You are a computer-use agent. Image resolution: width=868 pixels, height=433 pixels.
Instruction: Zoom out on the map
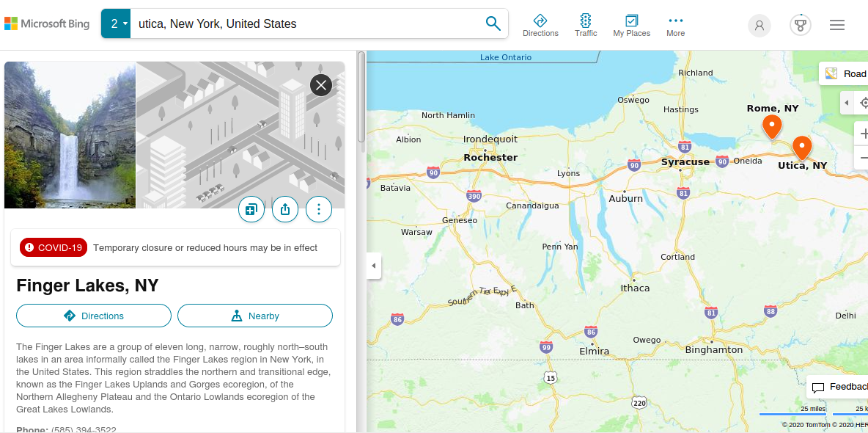862,159
